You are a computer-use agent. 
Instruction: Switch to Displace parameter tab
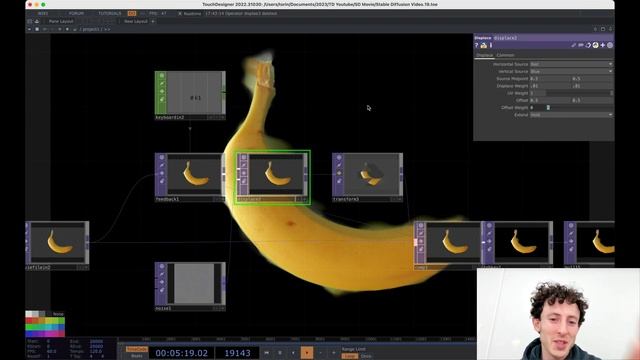484,55
